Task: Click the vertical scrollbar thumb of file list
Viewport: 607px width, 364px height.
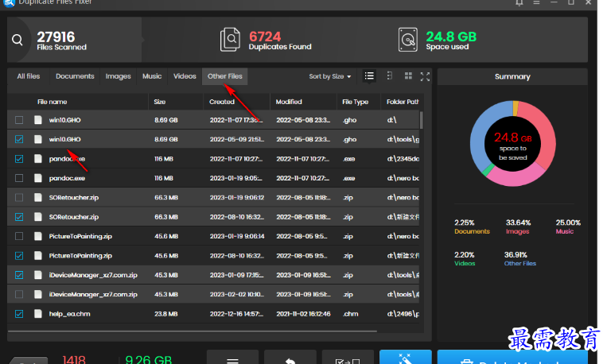Action: coord(421,120)
